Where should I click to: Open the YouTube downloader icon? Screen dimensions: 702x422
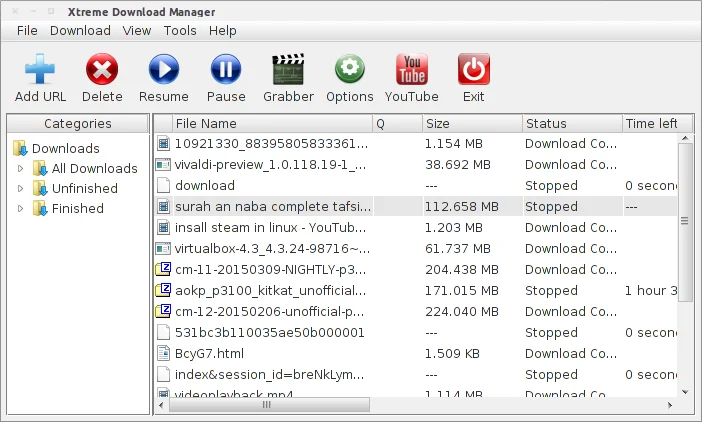pos(412,69)
